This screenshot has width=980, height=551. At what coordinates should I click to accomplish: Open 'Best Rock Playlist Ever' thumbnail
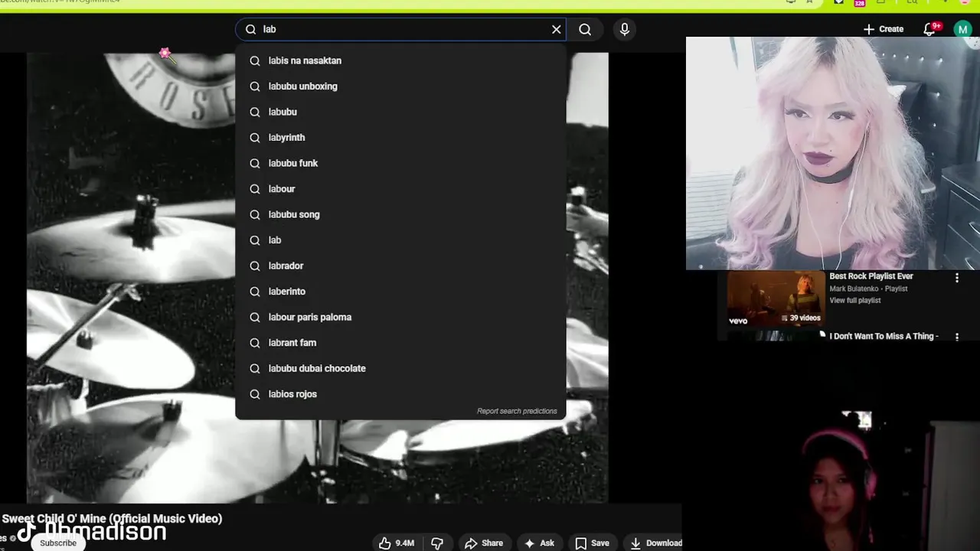click(x=776, y=298)
